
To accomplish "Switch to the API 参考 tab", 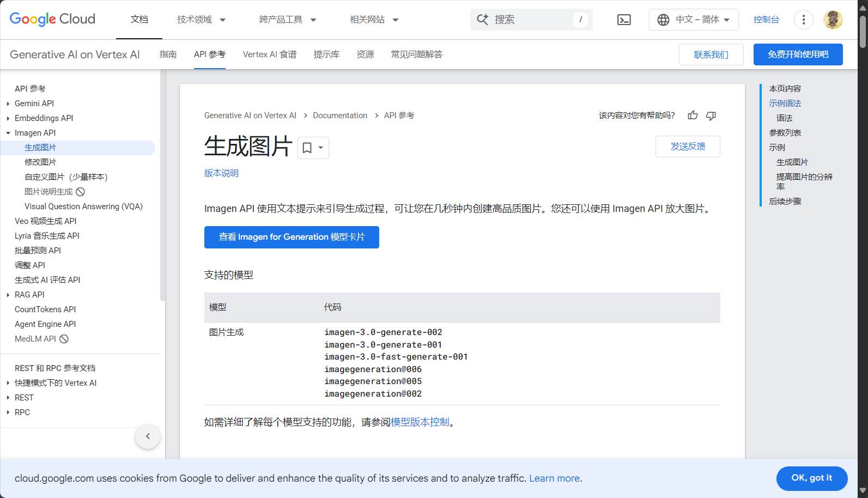I will 210,54.
